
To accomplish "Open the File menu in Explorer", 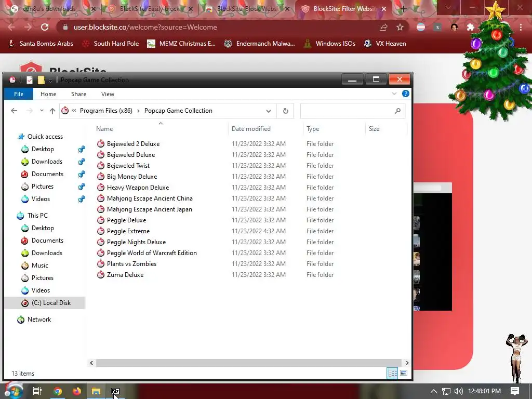I will point(19,94).
